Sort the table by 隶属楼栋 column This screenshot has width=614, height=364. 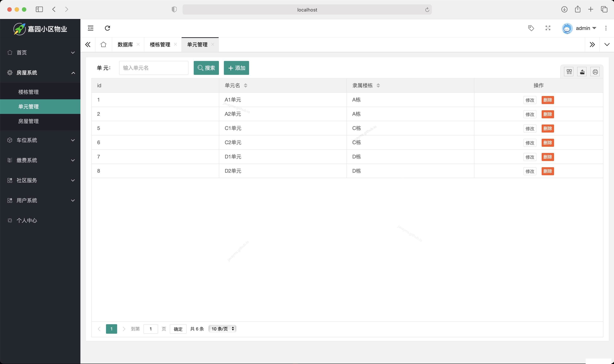click(x=378, y=85)
